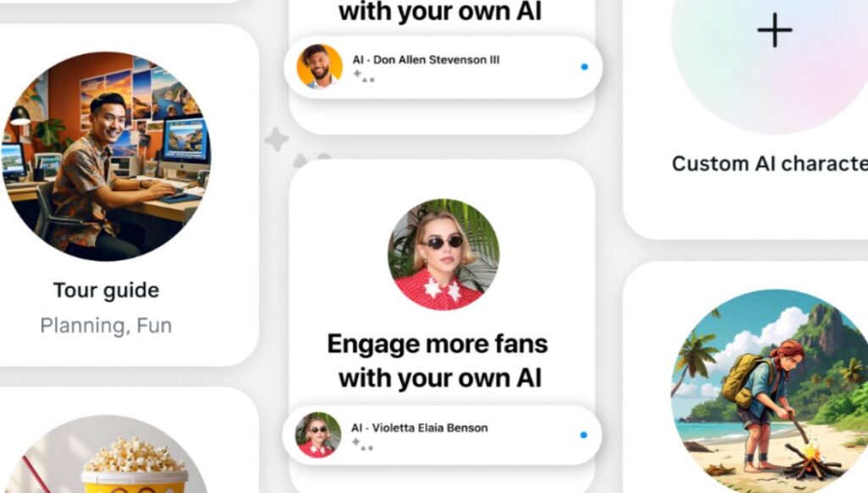868x493 pixels.
Task: Click the Engage more fans heading
Action: pyautogui.click(x=438, y=361)
